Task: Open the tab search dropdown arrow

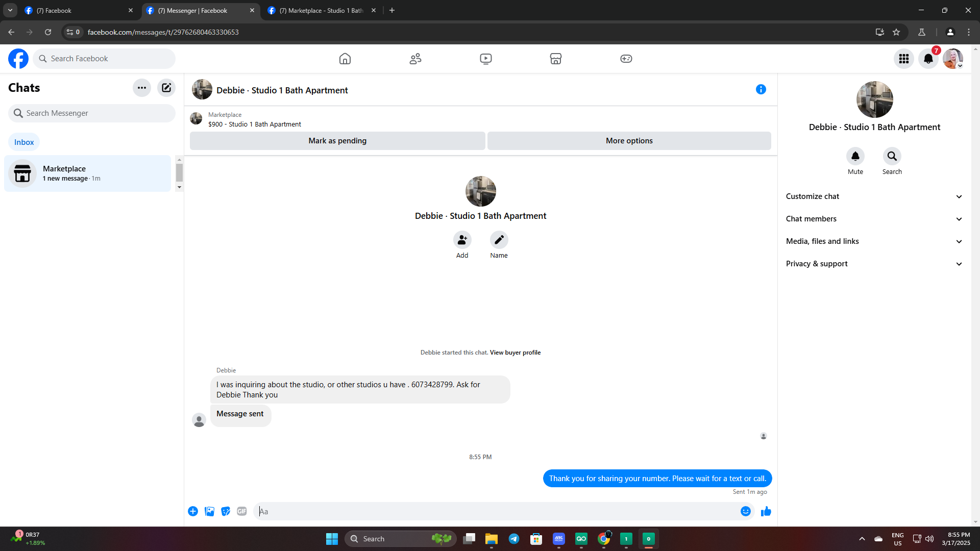Action: 10,10
